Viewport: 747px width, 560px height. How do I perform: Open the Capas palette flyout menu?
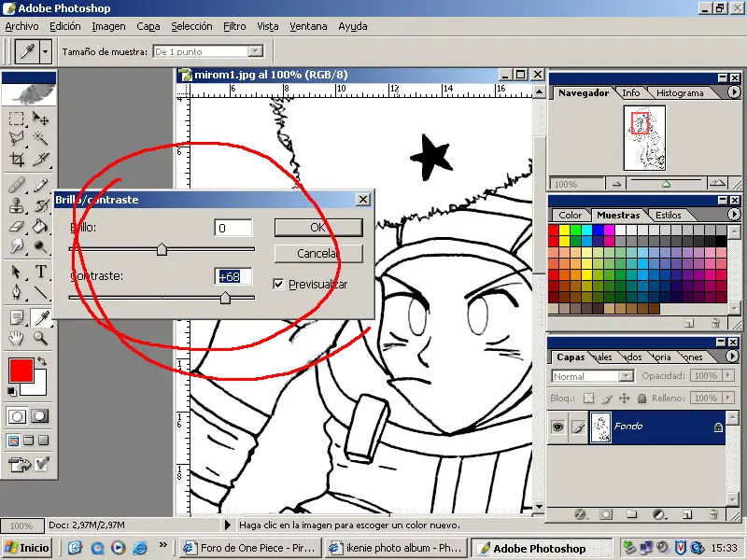(x=732, y=356)
